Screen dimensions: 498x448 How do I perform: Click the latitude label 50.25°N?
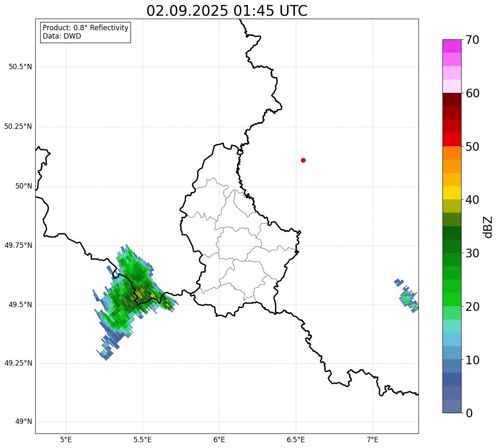pyautogui.click(x=18, y=126)
